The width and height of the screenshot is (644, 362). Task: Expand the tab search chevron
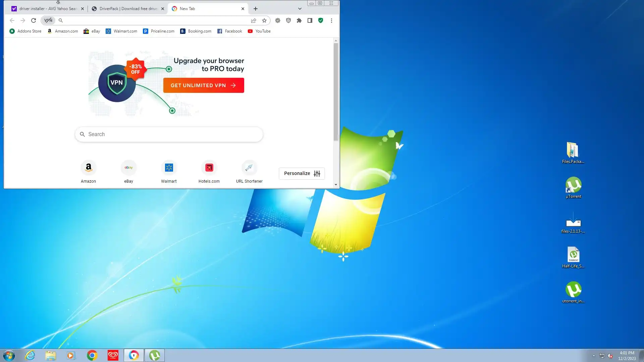point(300,9)
